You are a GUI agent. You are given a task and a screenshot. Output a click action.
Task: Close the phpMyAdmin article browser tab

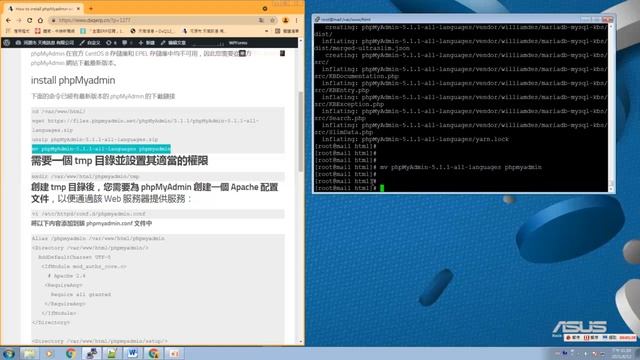[78, 8]
